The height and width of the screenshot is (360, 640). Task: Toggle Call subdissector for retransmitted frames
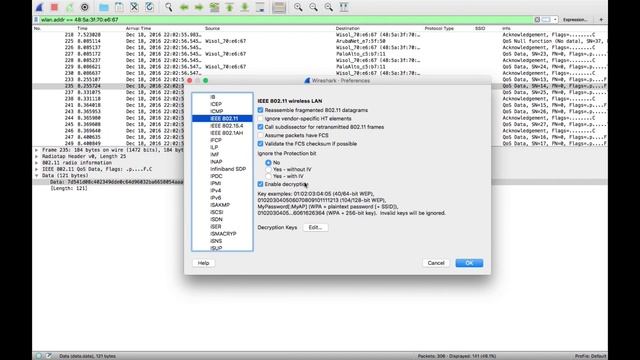pos(260,127)
